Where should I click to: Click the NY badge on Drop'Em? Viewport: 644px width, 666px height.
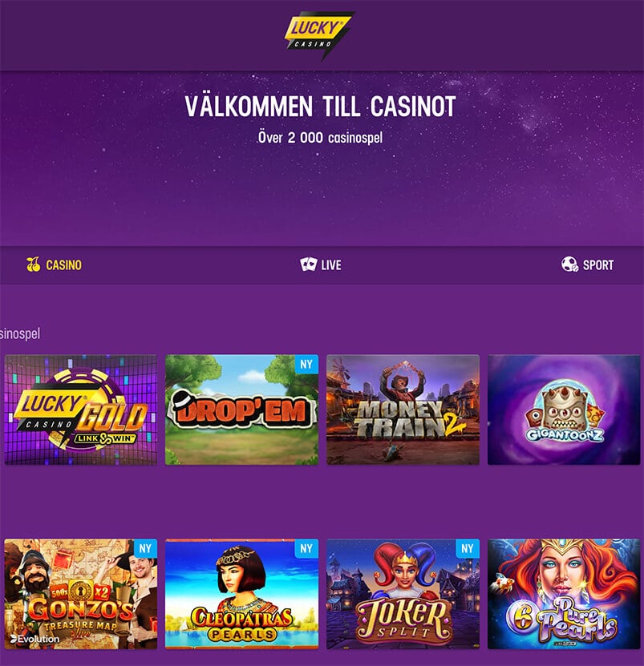pyautogui.click(x=306, y=365)
